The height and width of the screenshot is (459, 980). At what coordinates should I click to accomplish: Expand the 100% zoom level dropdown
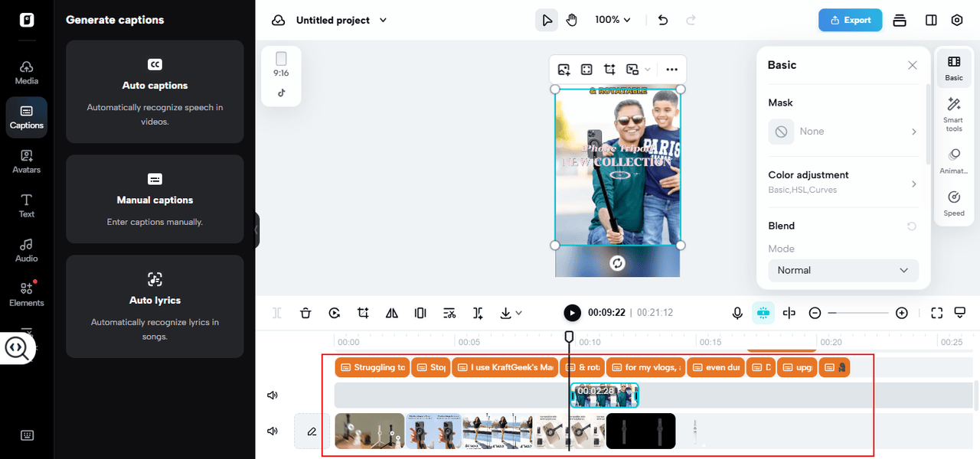[x=612, y=20]
